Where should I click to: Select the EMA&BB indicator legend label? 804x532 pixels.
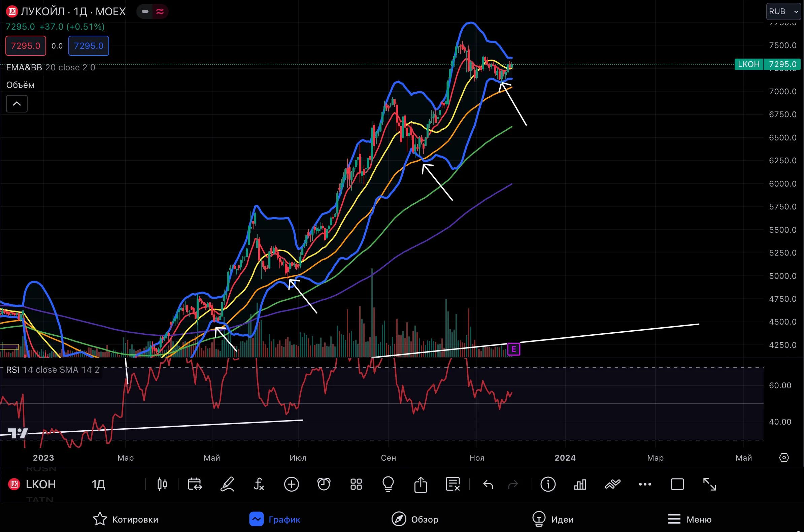pyautogui.click(x=24, y=68)
